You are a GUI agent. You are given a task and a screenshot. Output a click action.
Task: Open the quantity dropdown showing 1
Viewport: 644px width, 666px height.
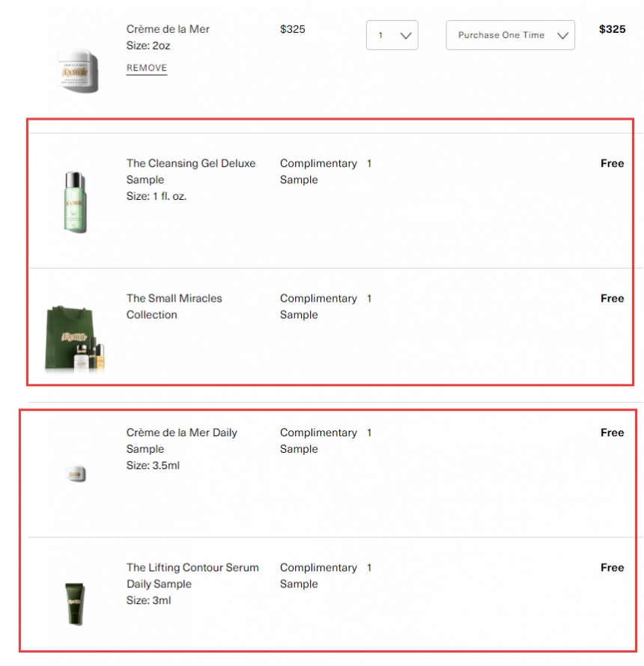click(x=392, y=35)
